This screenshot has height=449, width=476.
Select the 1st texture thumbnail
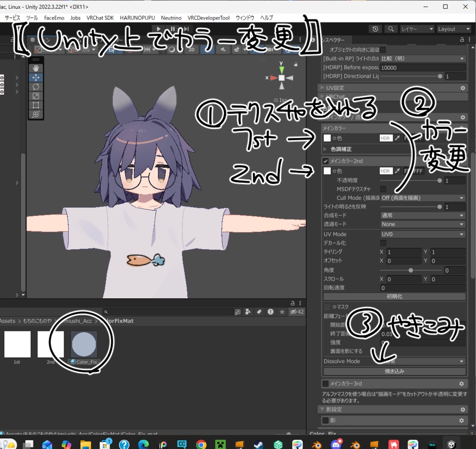point(17,344)
